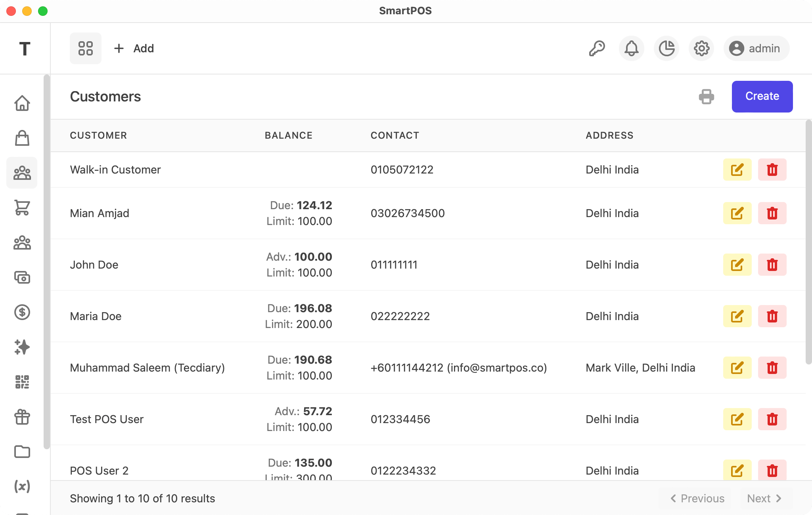Delete the John Doe customer
Screen dimensions: 812x515
coord(772,265)
